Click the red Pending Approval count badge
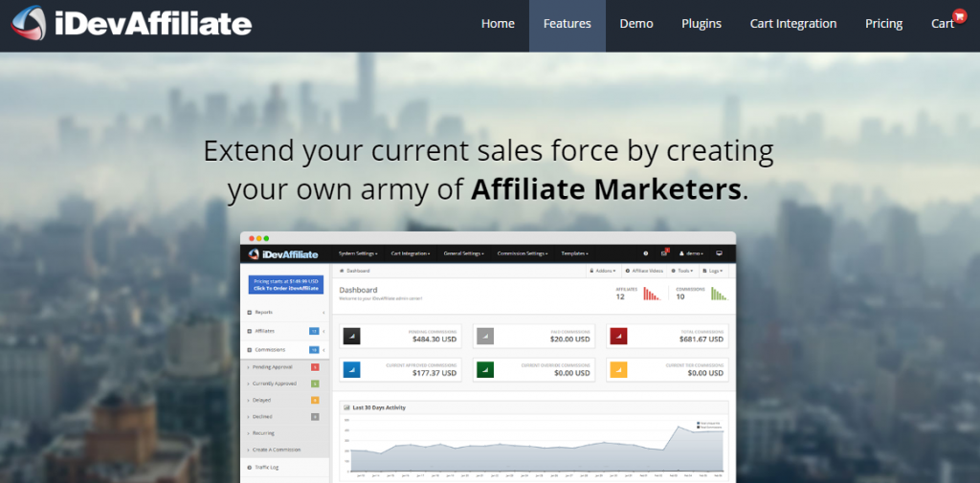This screenshot has height=483, width=980. point(315,366)
